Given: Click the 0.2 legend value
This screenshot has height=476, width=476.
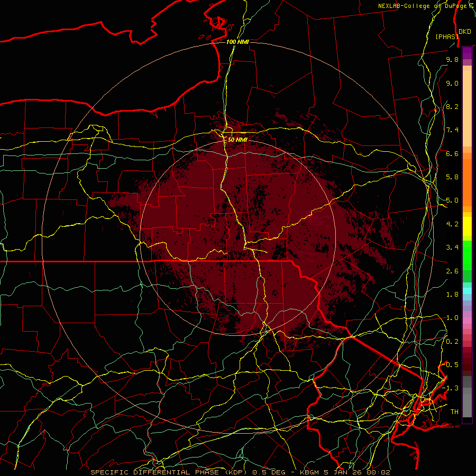Looking at the screenshot, I should click(x=452, y=342).
